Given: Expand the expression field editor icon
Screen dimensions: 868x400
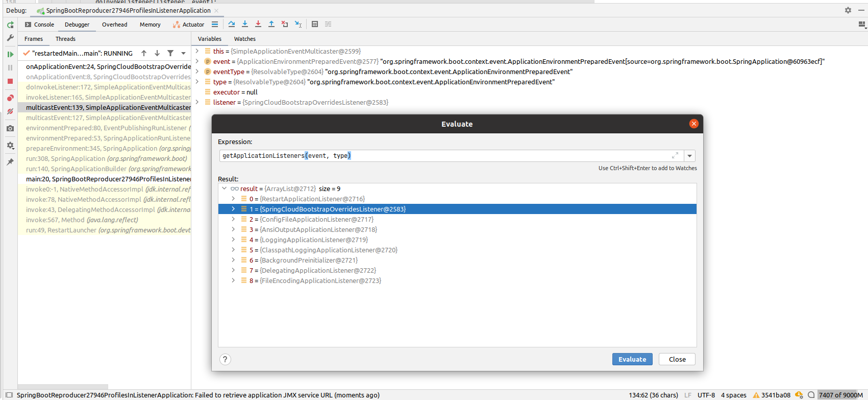Looking at the screenshot, I should pos(675,155).
